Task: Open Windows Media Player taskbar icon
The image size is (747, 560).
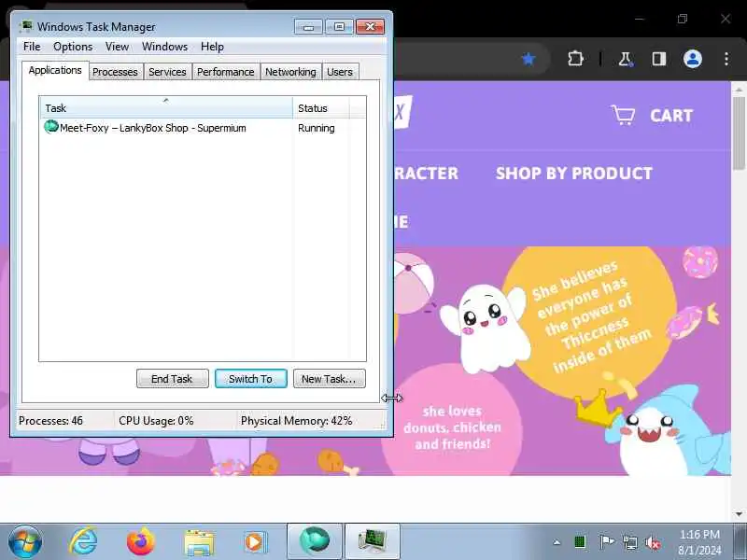Action: 255,542
